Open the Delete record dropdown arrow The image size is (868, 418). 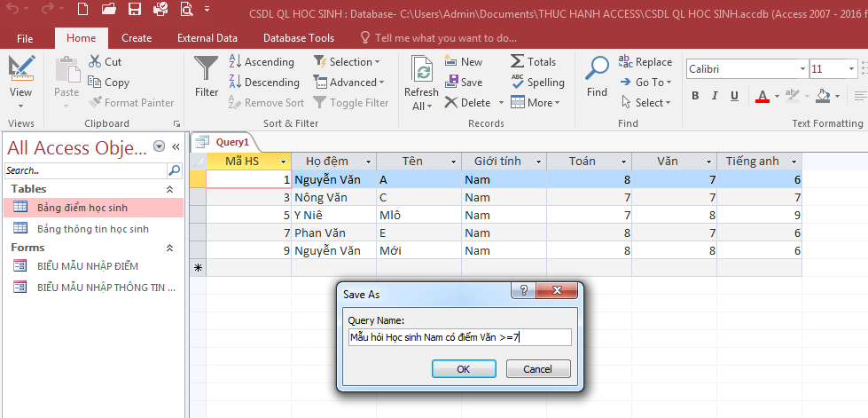(x=500, y=103)
